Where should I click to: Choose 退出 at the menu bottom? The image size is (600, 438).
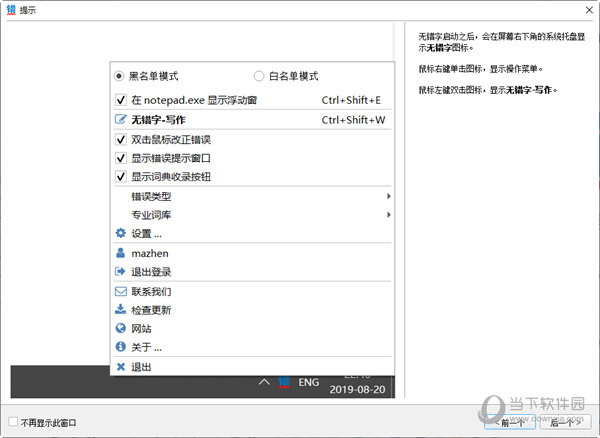click(x=252, y=367)
